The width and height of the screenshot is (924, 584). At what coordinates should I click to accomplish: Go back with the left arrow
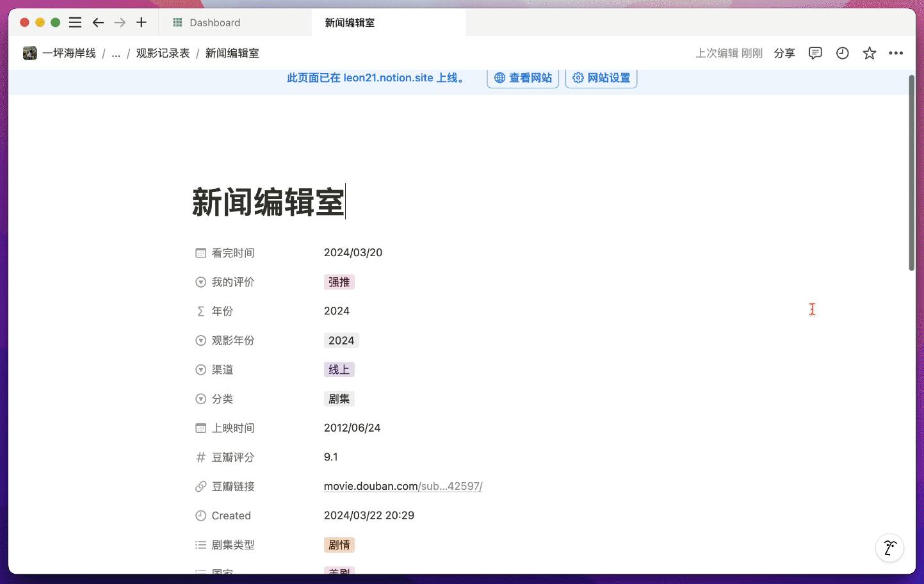pyautogui.click(x=98, y=22)
